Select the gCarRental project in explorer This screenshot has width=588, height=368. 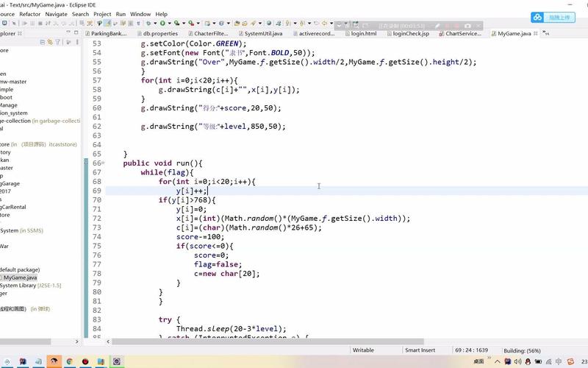[x=12, y=207]
